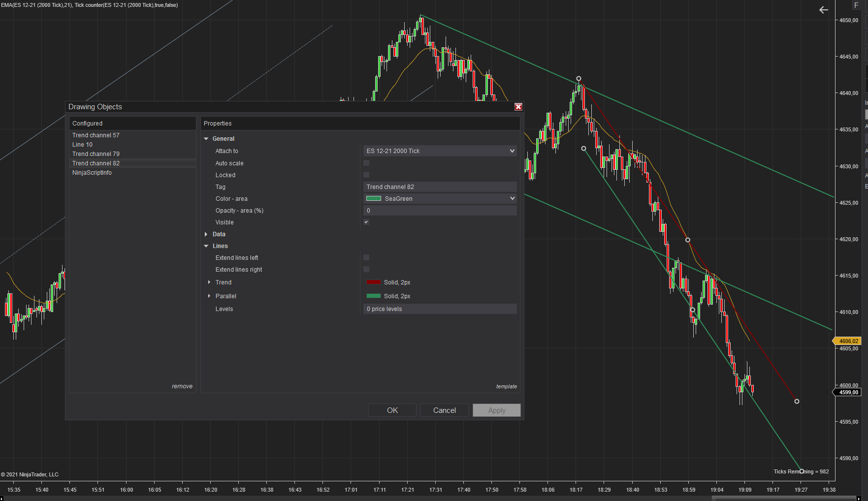Select Trend channel 57 in Configured list

coord(96,135)
